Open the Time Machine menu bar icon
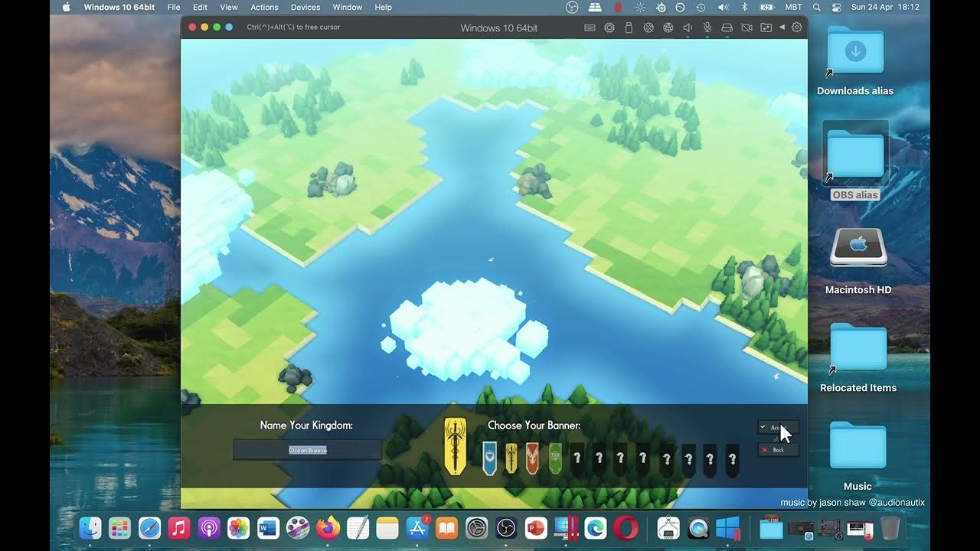This screenshot has width=980, height=551. tap(701, 7)
